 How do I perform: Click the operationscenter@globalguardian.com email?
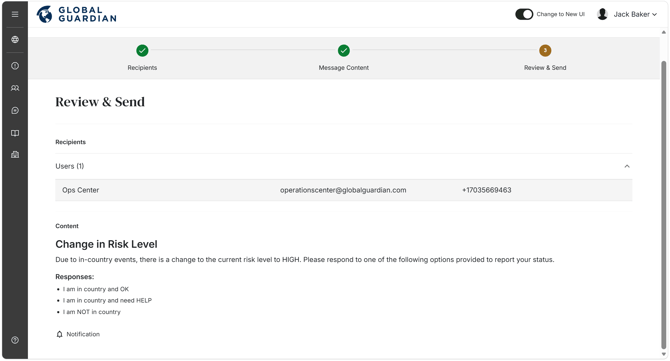click(343, 190)
